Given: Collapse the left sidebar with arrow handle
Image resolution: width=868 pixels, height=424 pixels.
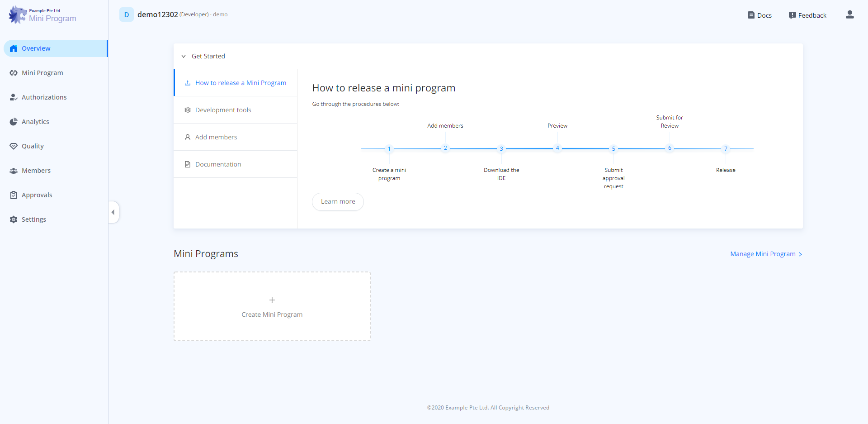Looking at the screenshot, I should [113, 212].
